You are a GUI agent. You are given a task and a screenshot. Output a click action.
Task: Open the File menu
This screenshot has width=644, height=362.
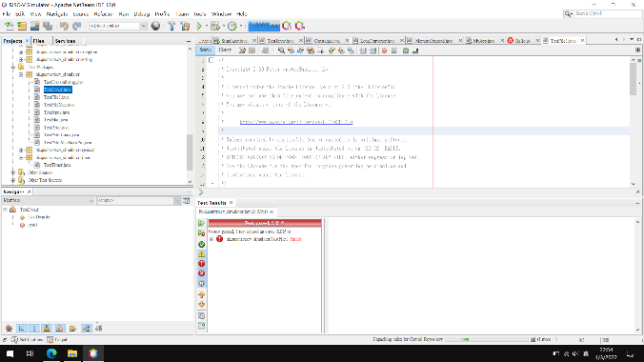6,14
